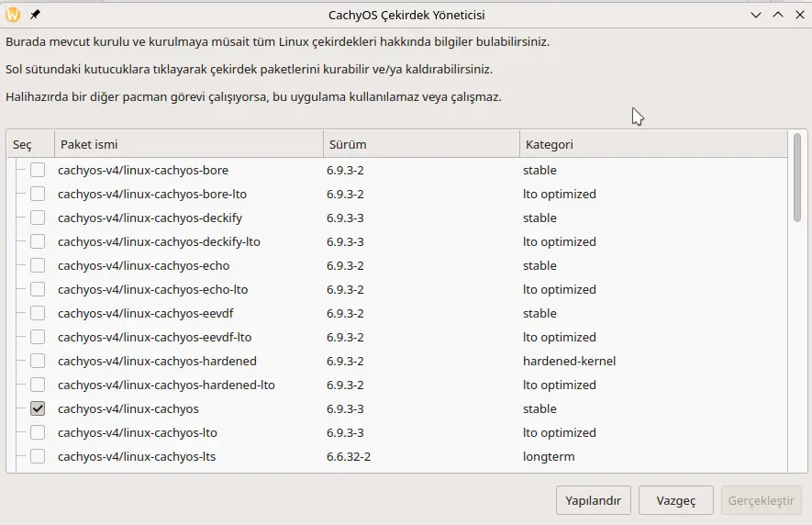The height and width of the screenshot is (525, 812).
Task: Select package name cachyos-v4/linux-cachyos-eevdf-lto
Action: click(155, 337)
